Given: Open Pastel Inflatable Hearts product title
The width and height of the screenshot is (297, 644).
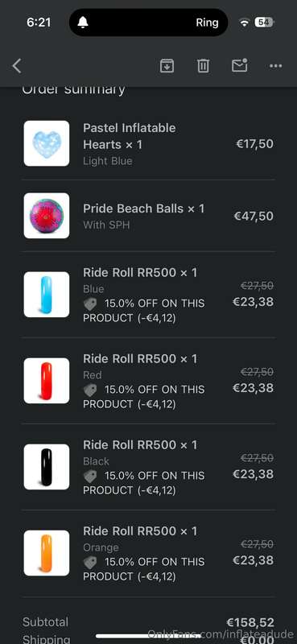Looking at the screenshot, I should (x=130, y=136).
